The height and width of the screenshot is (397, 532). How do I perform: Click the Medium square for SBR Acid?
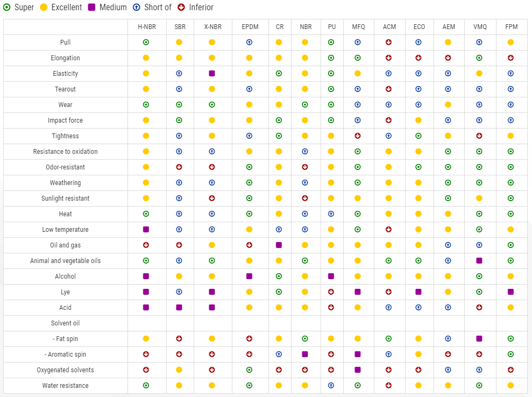179,308
